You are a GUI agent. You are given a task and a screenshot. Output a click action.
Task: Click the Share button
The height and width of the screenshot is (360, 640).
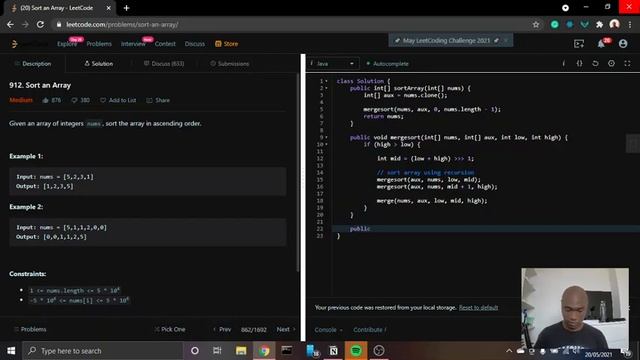[158, 100]
